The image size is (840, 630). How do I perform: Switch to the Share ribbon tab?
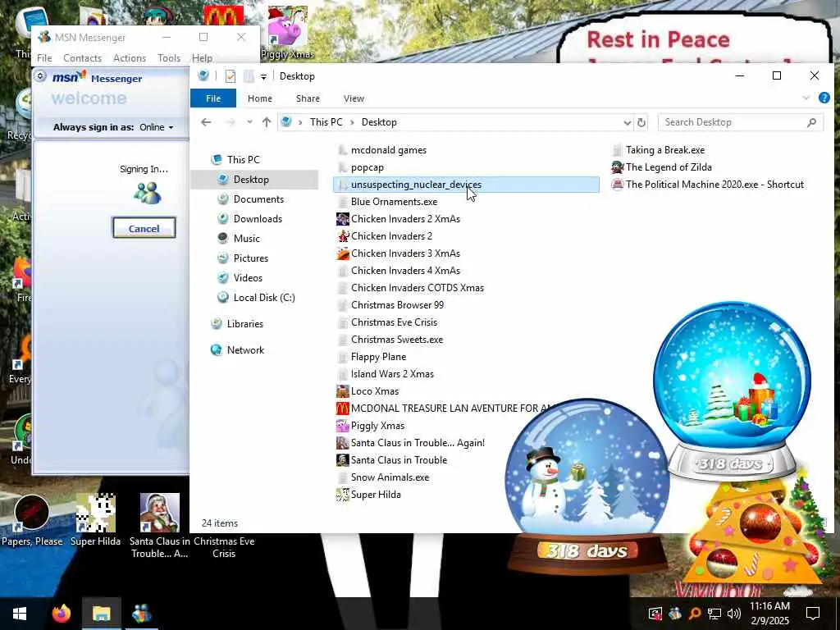(308, 98)
